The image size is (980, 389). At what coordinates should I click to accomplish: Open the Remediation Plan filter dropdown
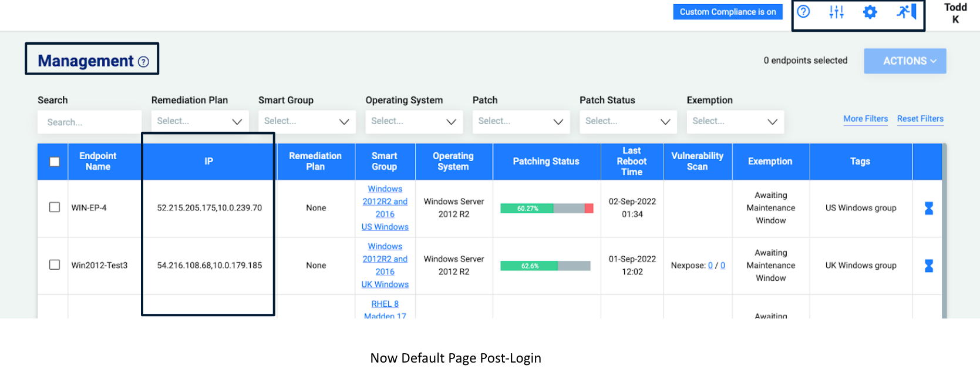[x=200, y=122]
